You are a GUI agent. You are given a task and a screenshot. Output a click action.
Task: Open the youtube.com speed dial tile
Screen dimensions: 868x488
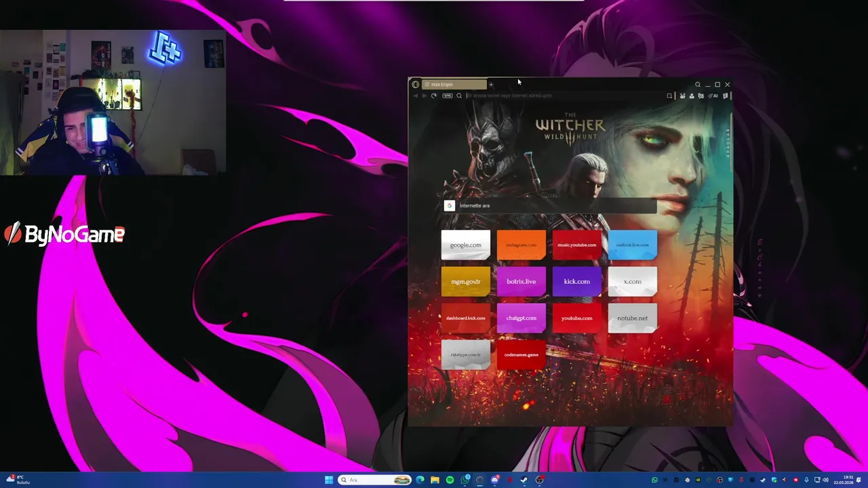click(x=577, y=318)
